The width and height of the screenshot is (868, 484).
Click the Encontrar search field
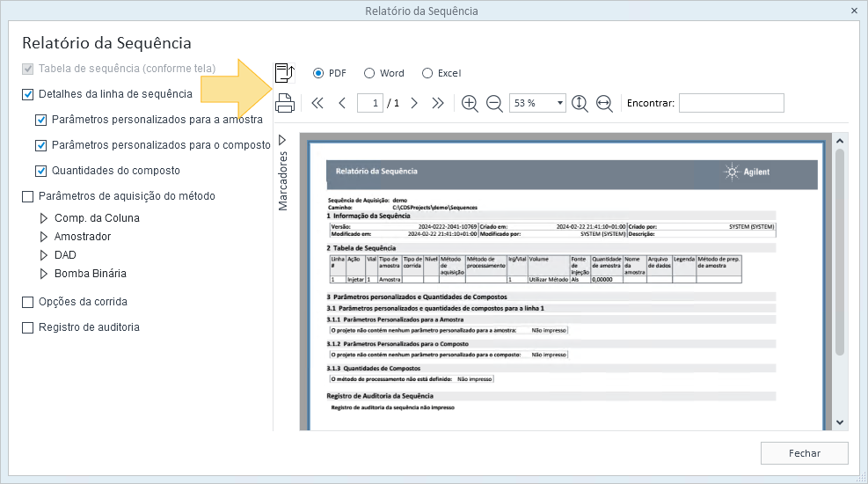tap(732, 103)
